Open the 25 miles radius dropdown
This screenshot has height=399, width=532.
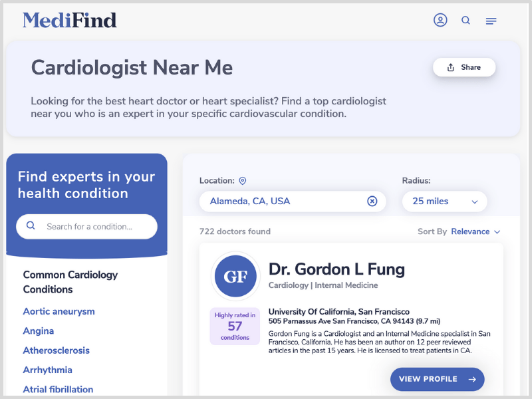[x=444, y=201]
